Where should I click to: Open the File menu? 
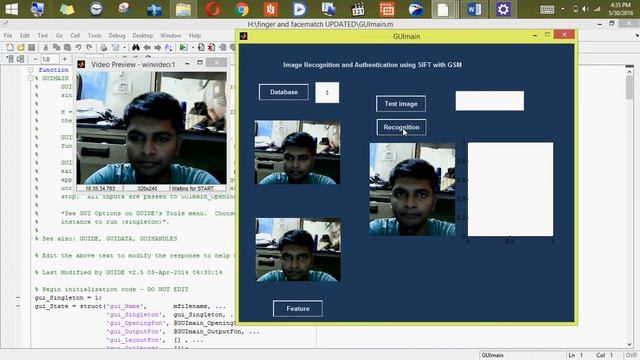click(x=8, y=36)
